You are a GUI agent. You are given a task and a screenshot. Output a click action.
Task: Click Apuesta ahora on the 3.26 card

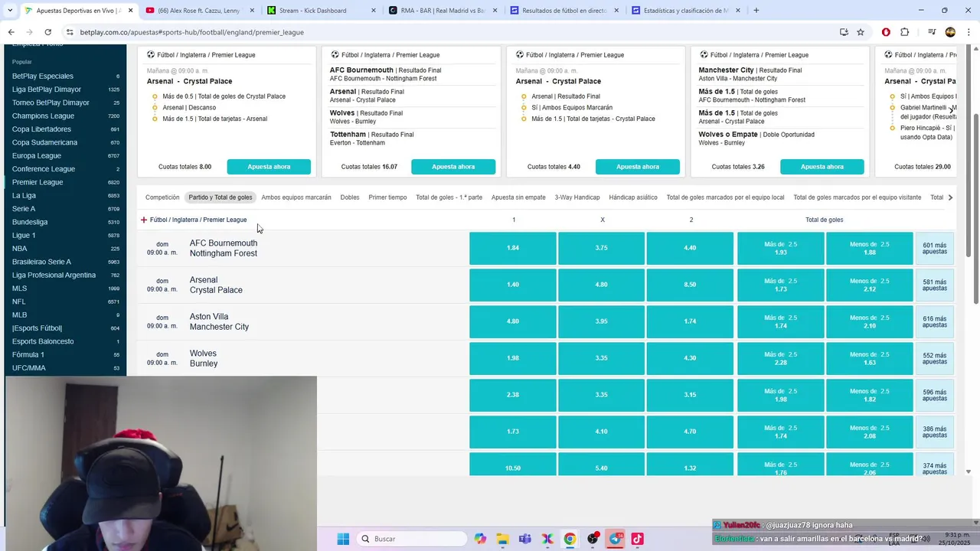click(822, 167)
